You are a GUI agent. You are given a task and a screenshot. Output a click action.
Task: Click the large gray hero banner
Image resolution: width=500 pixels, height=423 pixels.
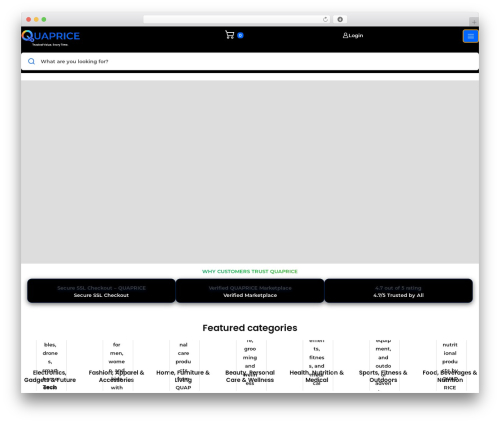250,172
